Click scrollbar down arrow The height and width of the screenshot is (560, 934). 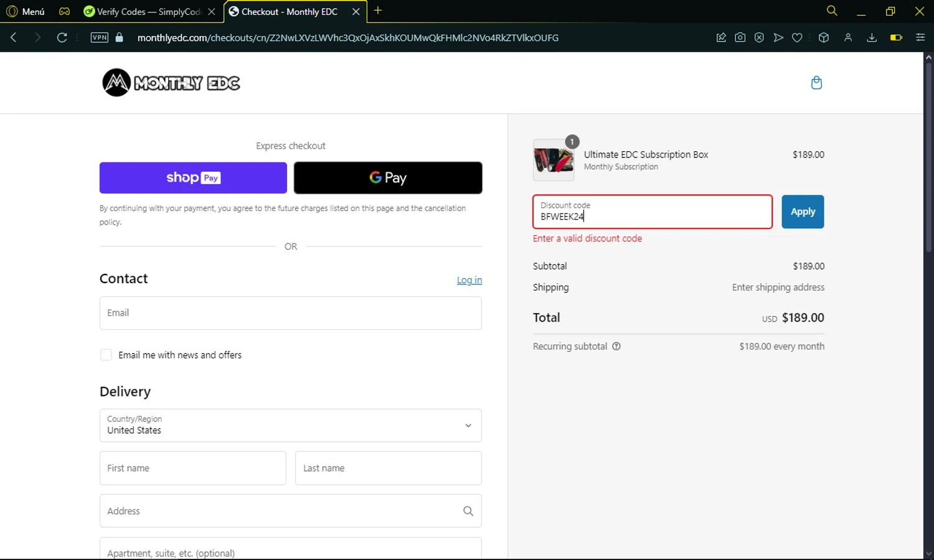click(x=928, y=554)
